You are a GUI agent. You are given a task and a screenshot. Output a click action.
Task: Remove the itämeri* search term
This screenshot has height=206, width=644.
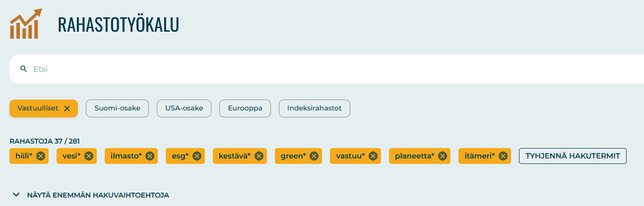pyautogui.click(x=503, y=156)
